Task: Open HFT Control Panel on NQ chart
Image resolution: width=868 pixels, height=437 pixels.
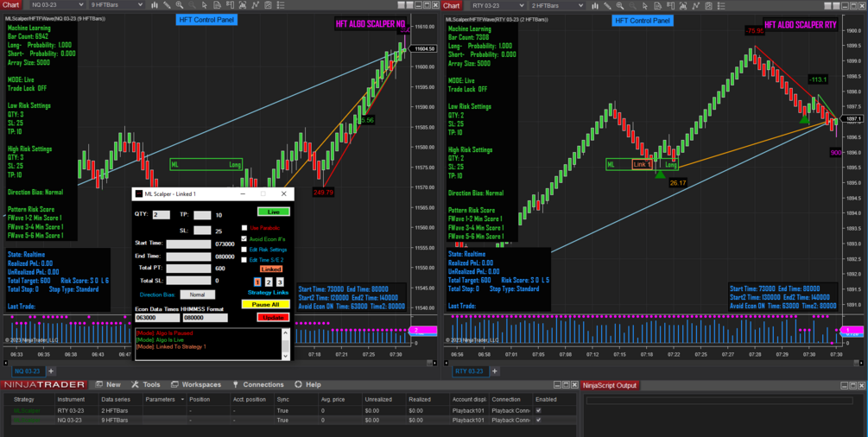Action: tap(206, 20)
